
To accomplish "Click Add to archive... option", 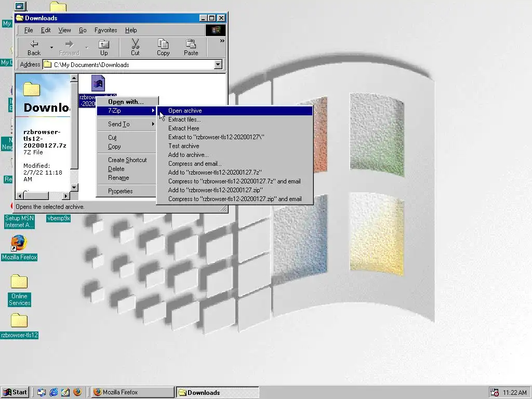I will click(x=235, y=155).
